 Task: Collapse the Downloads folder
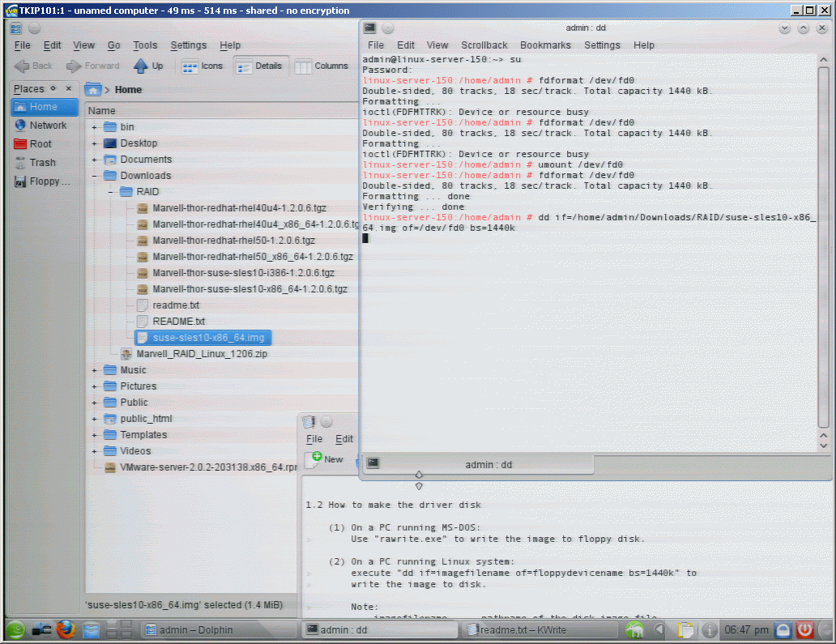click(94, 176)
